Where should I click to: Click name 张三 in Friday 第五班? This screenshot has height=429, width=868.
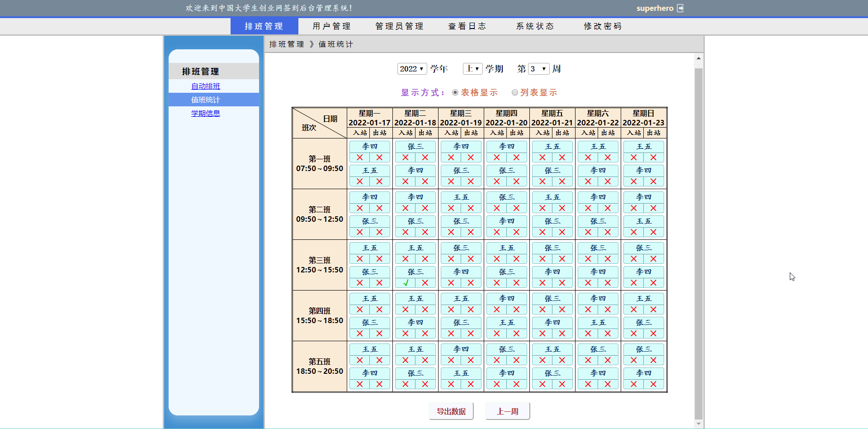552,373
